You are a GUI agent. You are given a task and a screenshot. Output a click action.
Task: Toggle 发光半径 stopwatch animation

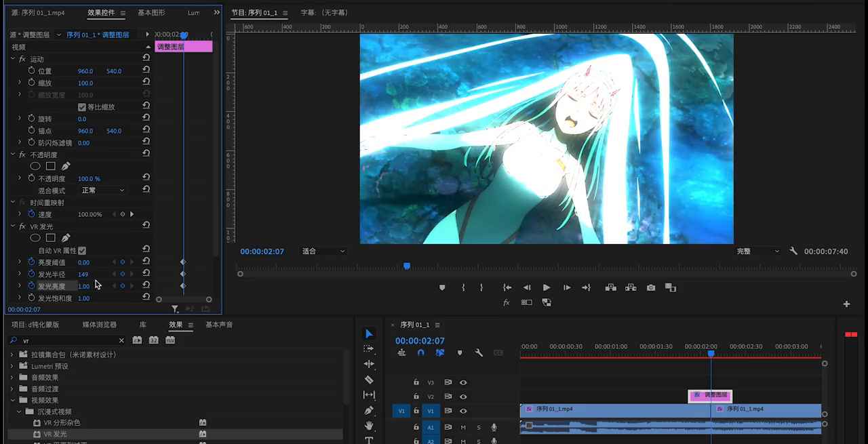(31, 274)
